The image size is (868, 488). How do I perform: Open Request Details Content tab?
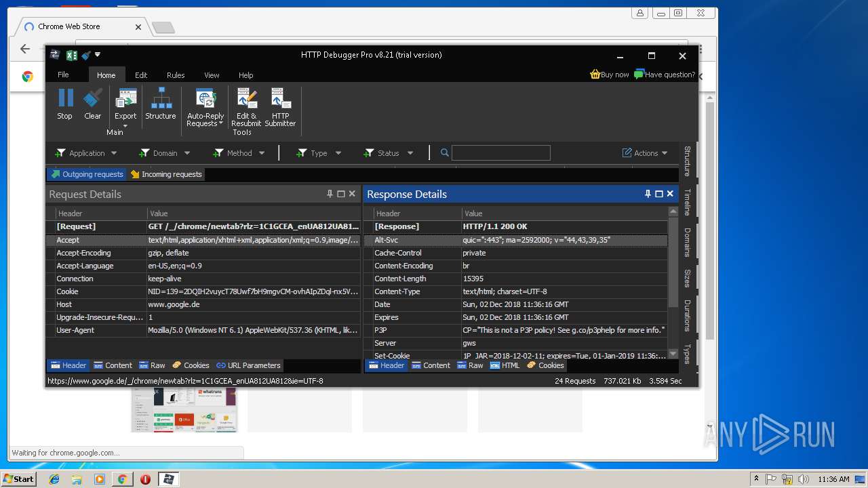pyautogui.click(x=113, y=365)
